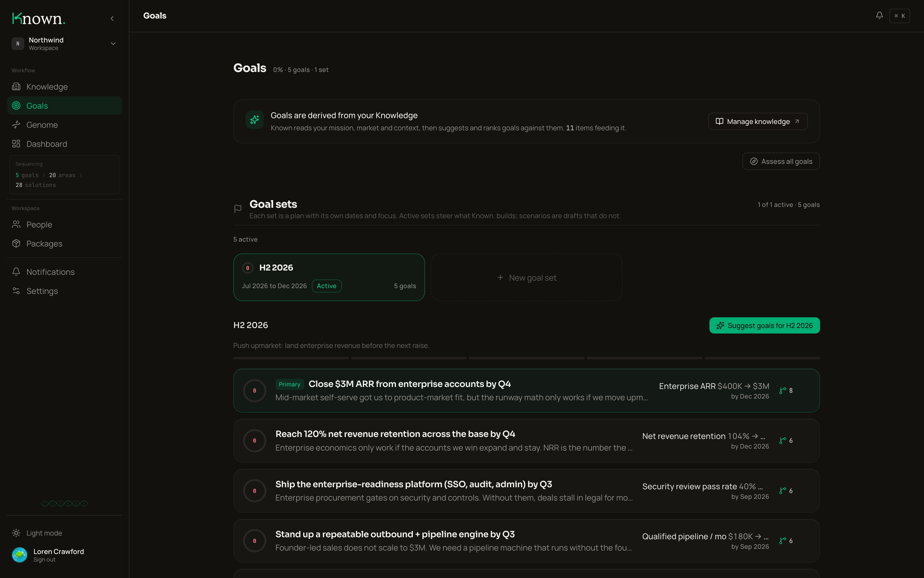Open Knowledge in the sidebar
Image resolution: width=924 pixels, height=578 pixels.
click(64, 87)
